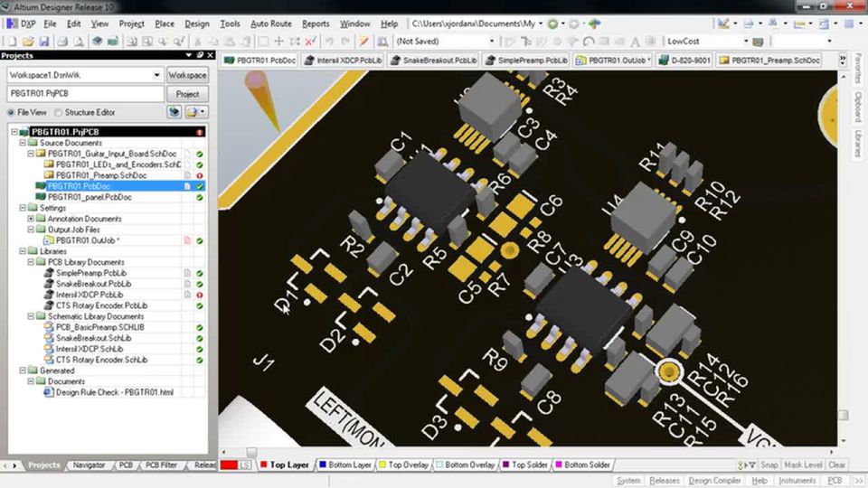The width and height of the screenshot is (868, 488).
Task: Go back with the green navigation arrow
Action: point(552,23)
